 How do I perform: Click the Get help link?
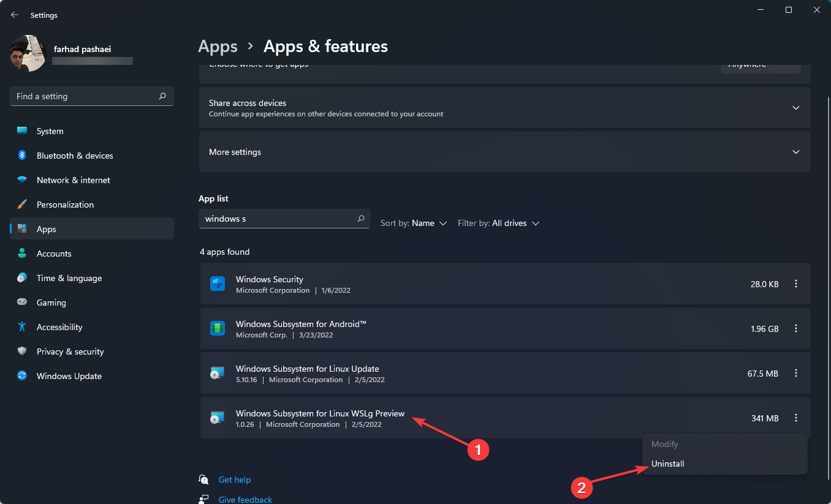(x=235, y=480)
